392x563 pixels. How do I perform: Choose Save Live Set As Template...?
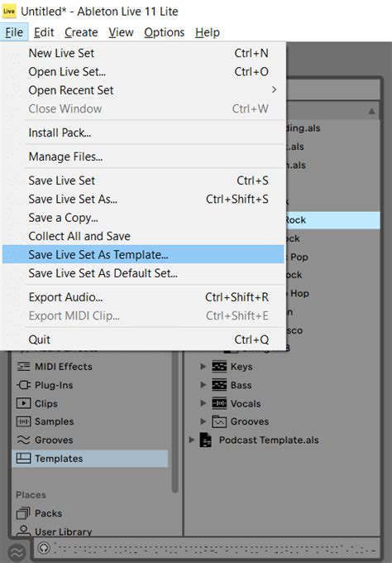(x=143, y=254)
